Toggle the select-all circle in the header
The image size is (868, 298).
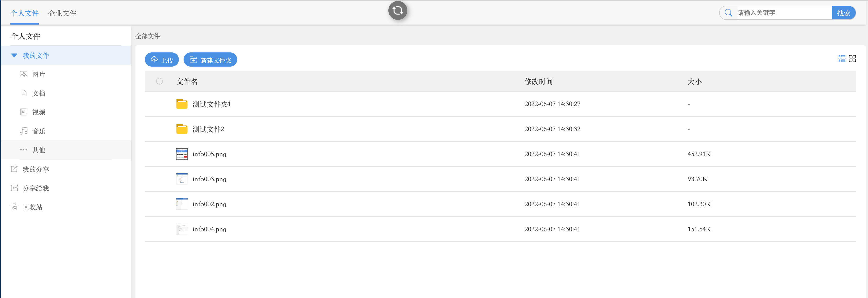tap(159, 81)
